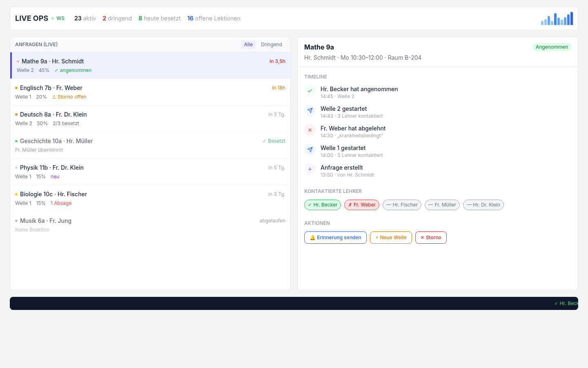This screenshot has height=368, width=588.
Task: Open the Englisch 7b · Fr. Weber request
Action: tap(150, 92)
